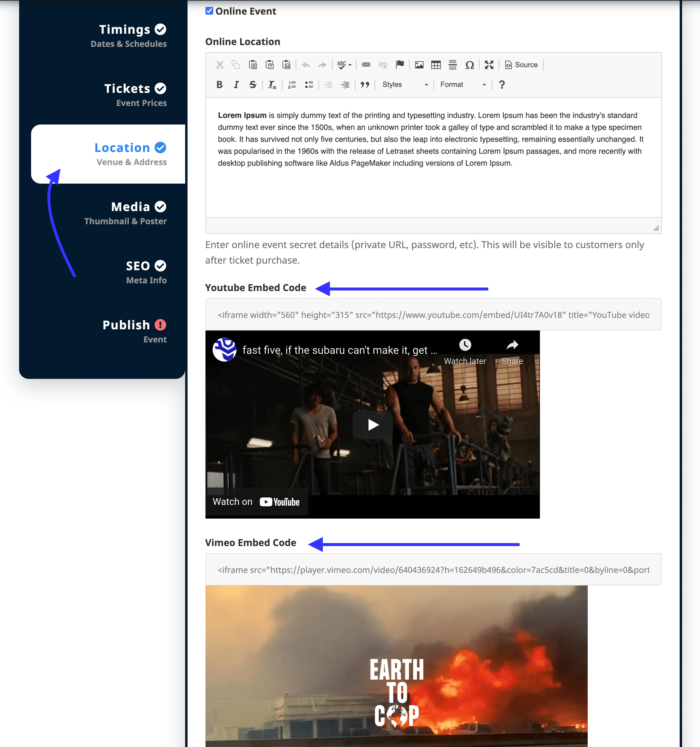
Task: Click inside the Youtube Embed Code field
Action: coord(432,314)
